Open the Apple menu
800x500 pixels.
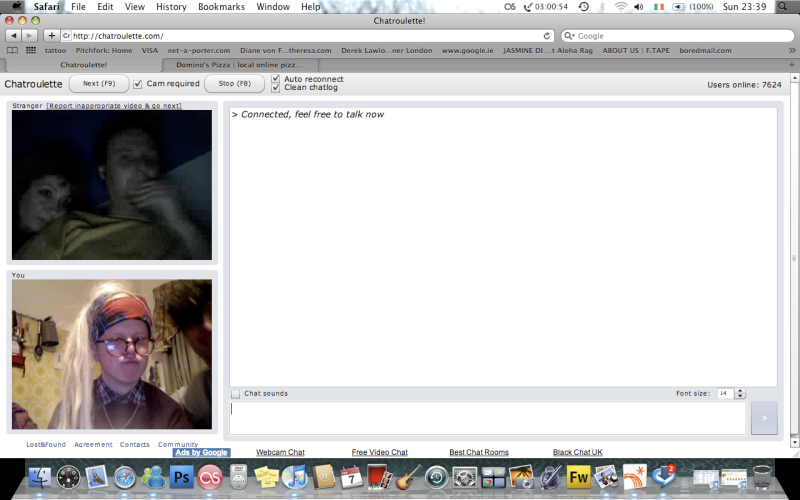pos(17,7)
